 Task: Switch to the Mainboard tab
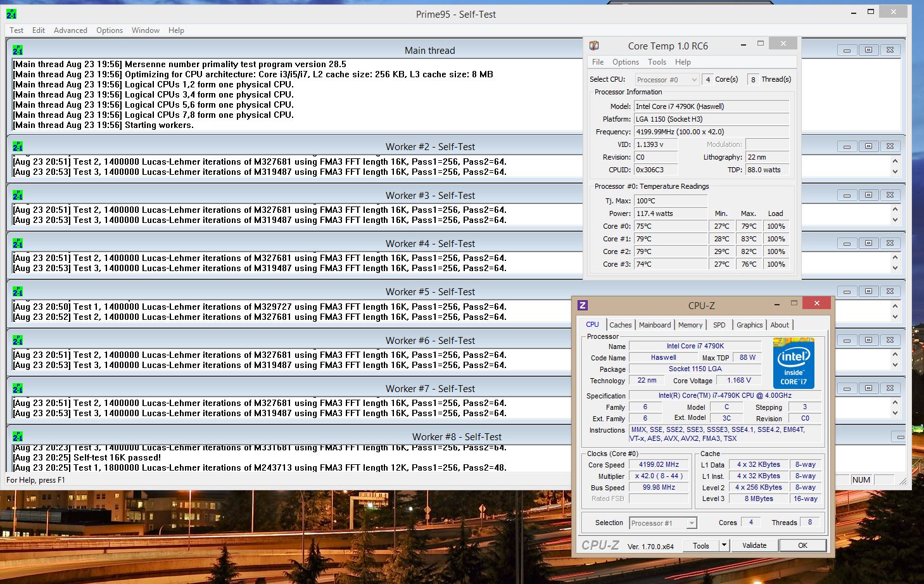655,325
